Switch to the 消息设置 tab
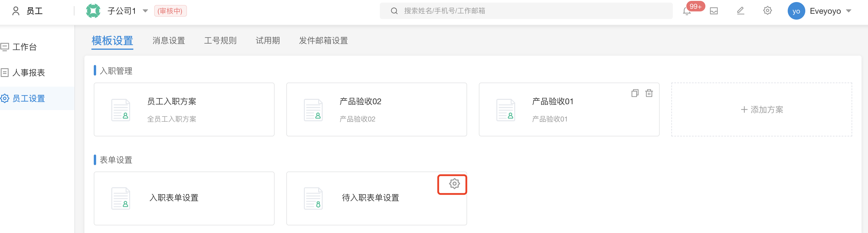The image size is (868, 233). pyautogui.click(x=169, y=41)
